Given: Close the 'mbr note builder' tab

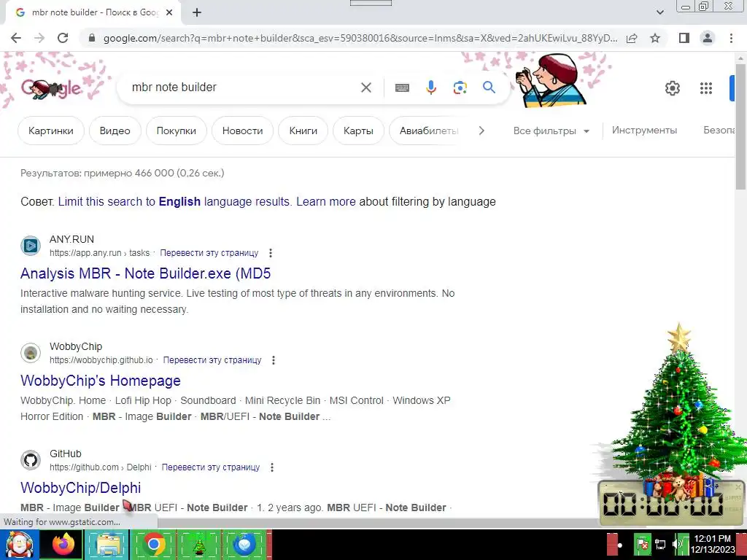Looking at the screenshot, I should (169, 13).
